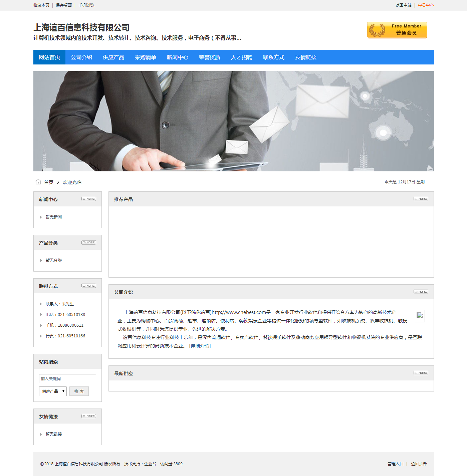Open 会员中心 link
The width and height of the screenshot is (467, 476).
click(426, 5)
